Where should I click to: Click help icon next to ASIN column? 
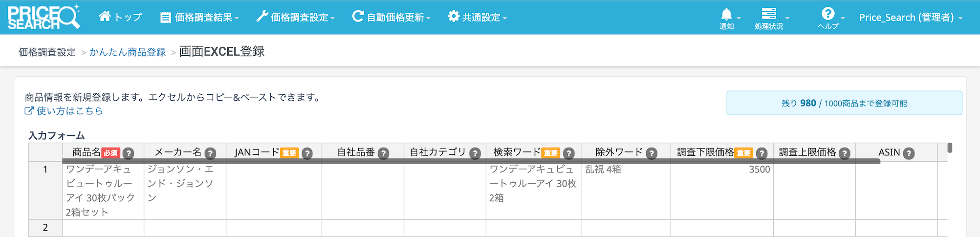coord(909,153)
